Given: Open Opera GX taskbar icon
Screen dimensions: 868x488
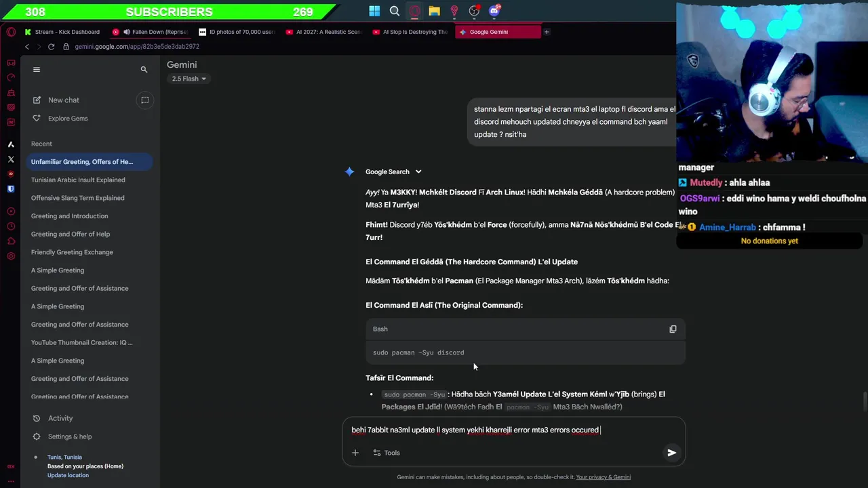Looking at the screenshot, I should click(x=414, y=11).
